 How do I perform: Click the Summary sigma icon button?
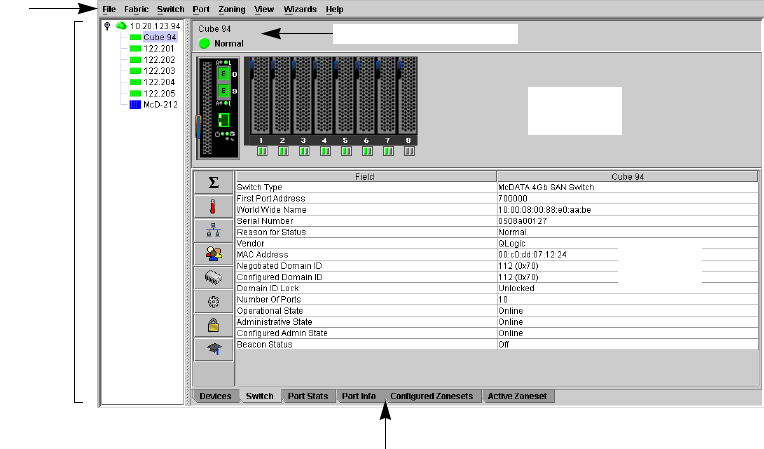pyautogui.click(x=213, y=183)
